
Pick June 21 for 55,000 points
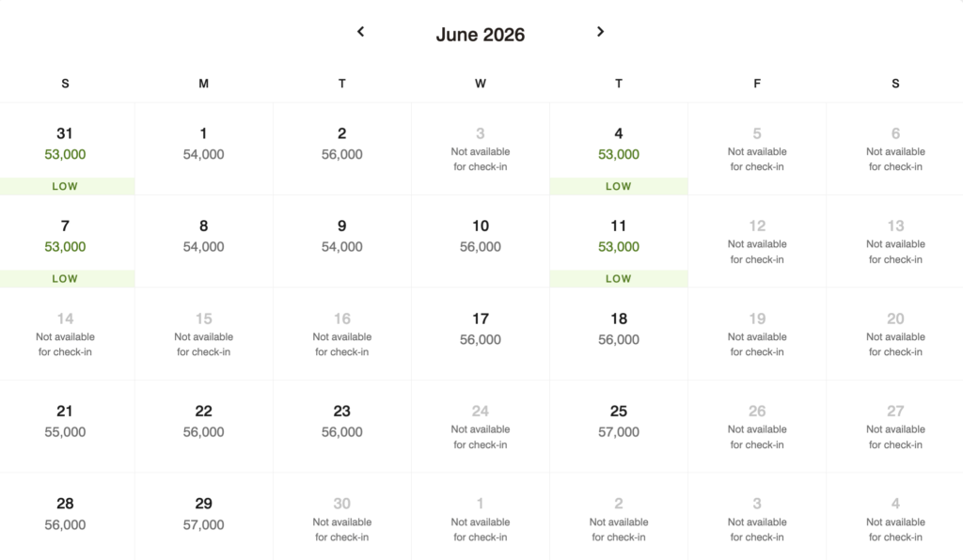pos(65,422)
